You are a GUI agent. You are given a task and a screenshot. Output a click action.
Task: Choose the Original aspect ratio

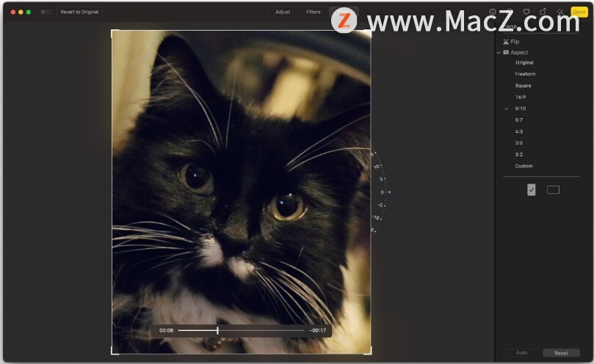[x=524, y=62]
